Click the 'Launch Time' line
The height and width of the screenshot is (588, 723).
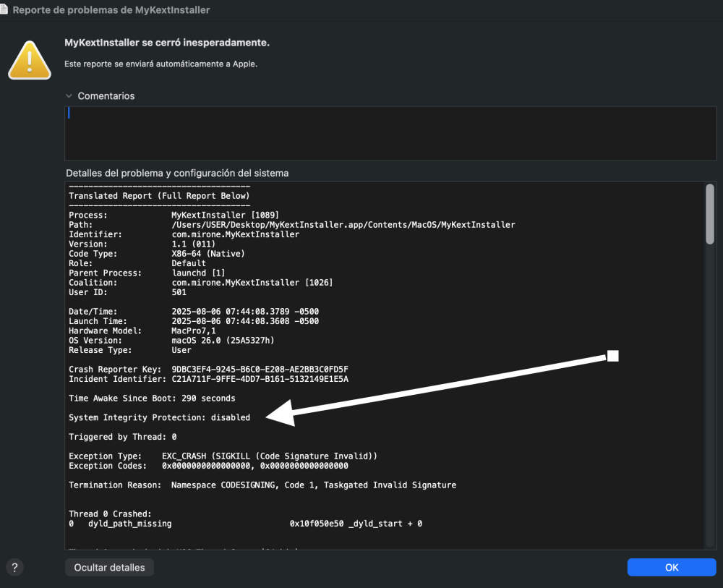click(x=194, y=321)
